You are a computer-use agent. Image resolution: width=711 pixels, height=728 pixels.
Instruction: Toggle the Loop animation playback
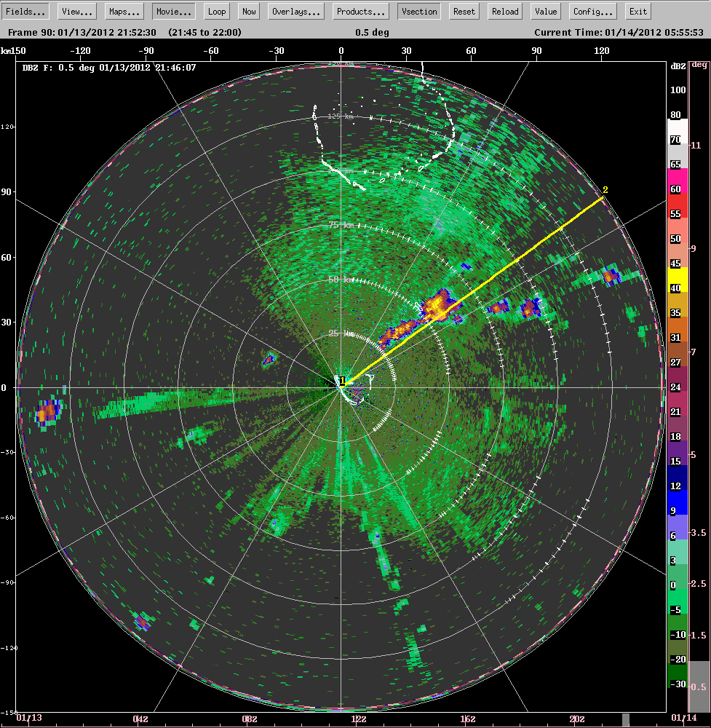point(216,11)
